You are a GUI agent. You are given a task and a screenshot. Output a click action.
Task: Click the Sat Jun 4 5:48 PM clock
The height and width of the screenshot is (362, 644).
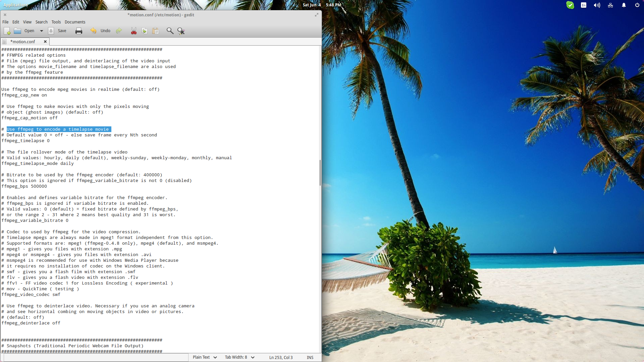tap(322, 5)
